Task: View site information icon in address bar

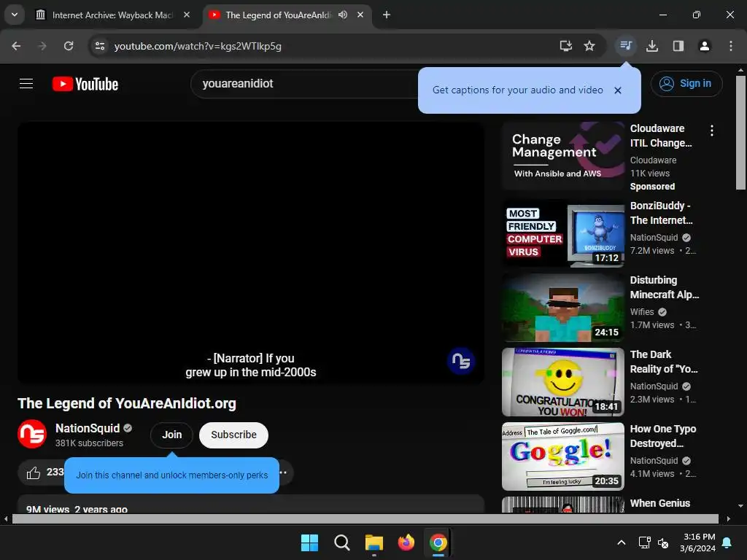Action: pos(100,46)
